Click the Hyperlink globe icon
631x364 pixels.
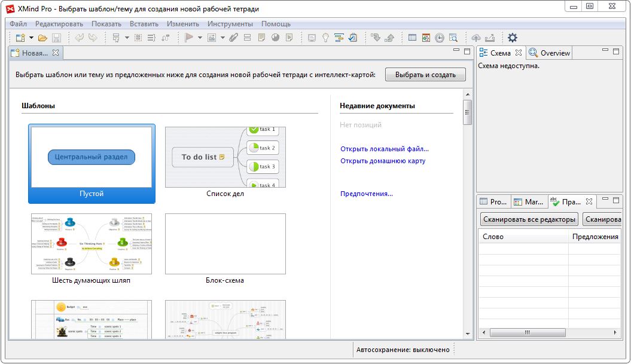coord(275,38)
